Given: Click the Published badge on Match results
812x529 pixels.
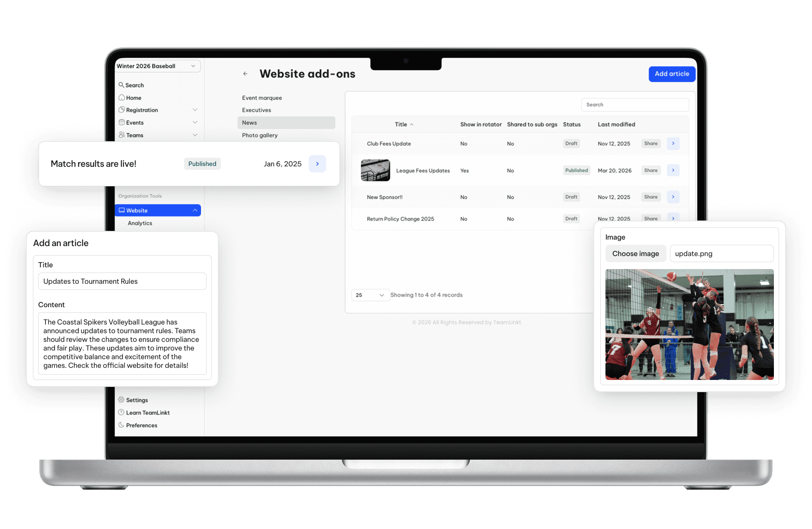Looking at the screenshot, I should [202, 163].
